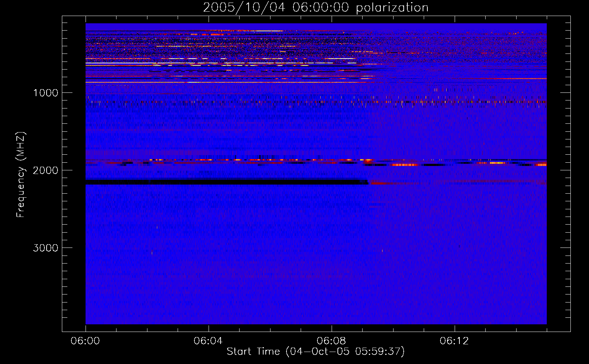589x364 pixels.
Task: Click the '06:00' time axis label
Action: (x=85, y=341)
